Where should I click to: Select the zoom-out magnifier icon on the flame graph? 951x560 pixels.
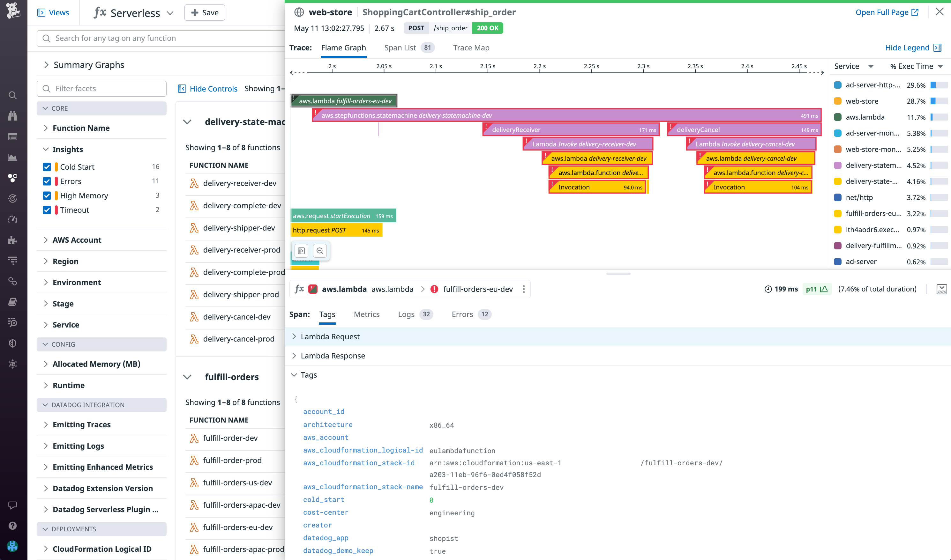[x=320, y=251]
